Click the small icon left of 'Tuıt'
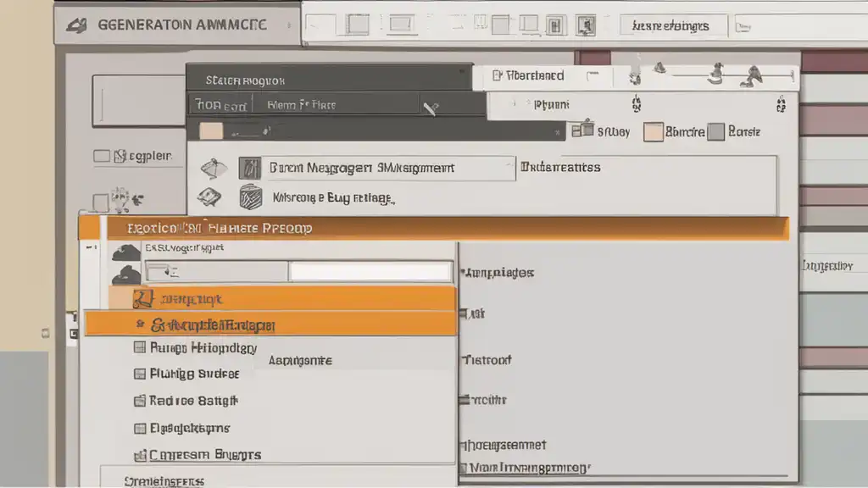The width and height of the screenshot is (868, 488). click(x=464, y=313)
